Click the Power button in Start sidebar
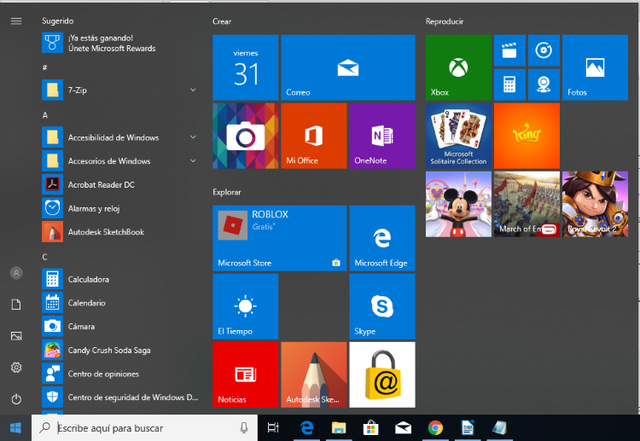The image size is (640, 441). (x=16, y=399)
